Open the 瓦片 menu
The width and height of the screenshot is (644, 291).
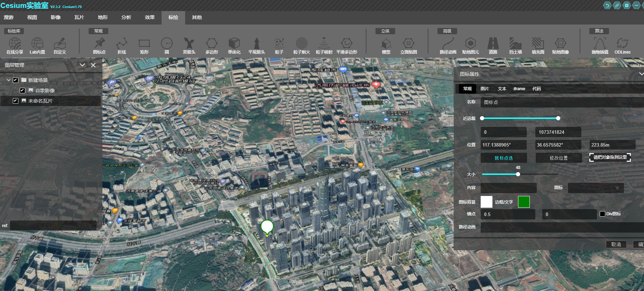tap(79, 17)
